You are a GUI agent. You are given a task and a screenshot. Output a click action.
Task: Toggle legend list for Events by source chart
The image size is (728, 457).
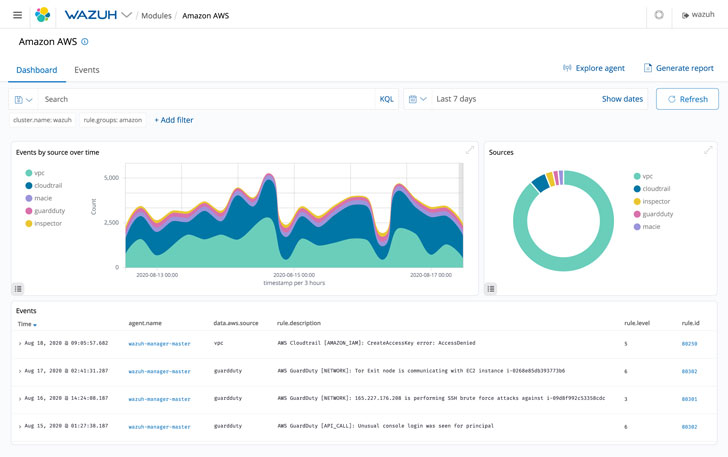(x=18, y=289)
